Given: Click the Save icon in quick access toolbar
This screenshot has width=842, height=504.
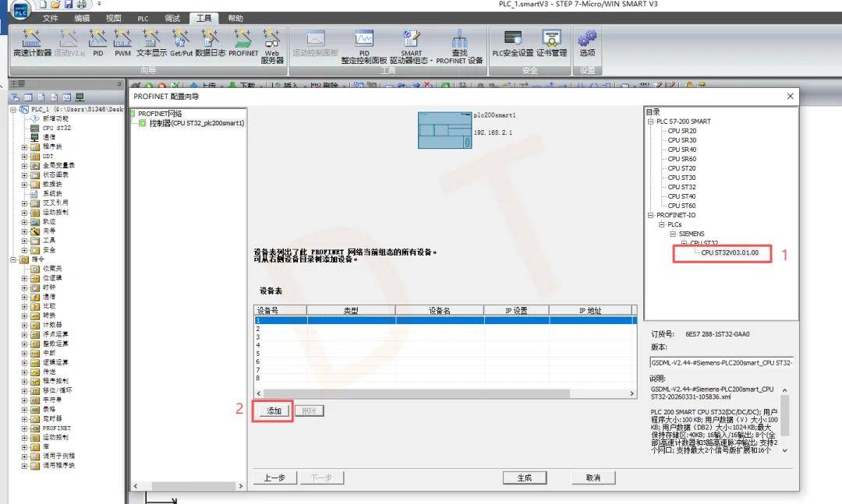Looking at the screenshot, I should point(68,5).
